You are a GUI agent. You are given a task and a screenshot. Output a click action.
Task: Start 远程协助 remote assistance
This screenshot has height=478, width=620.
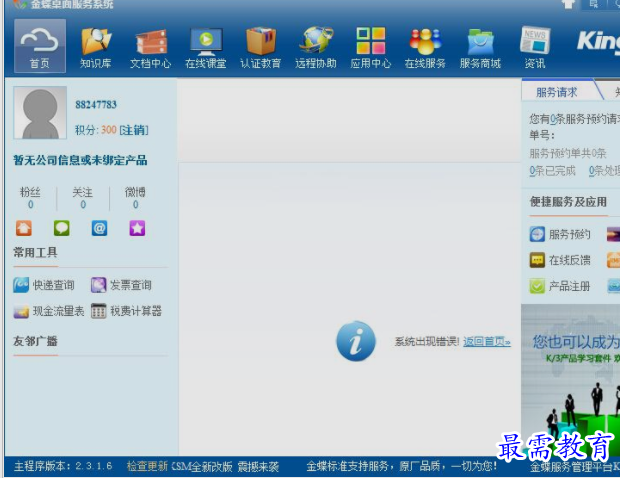click(316, 47)
